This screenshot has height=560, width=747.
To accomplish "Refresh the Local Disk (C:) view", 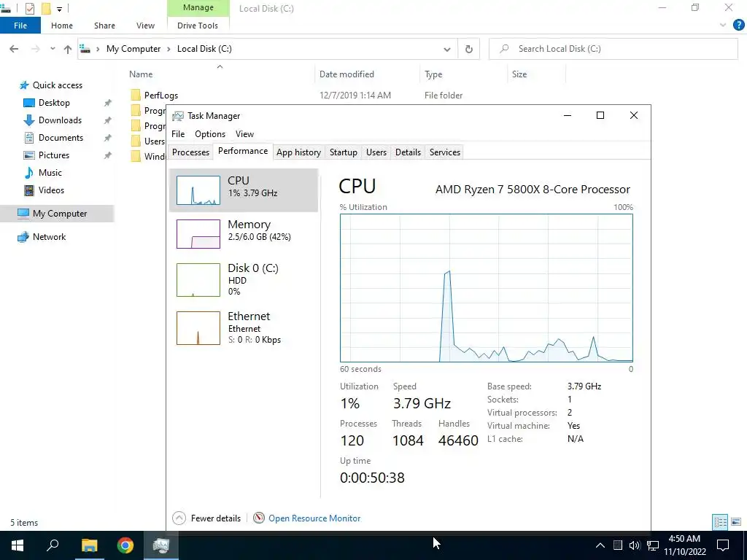I will pyautogui.click(x=469, y=49).
